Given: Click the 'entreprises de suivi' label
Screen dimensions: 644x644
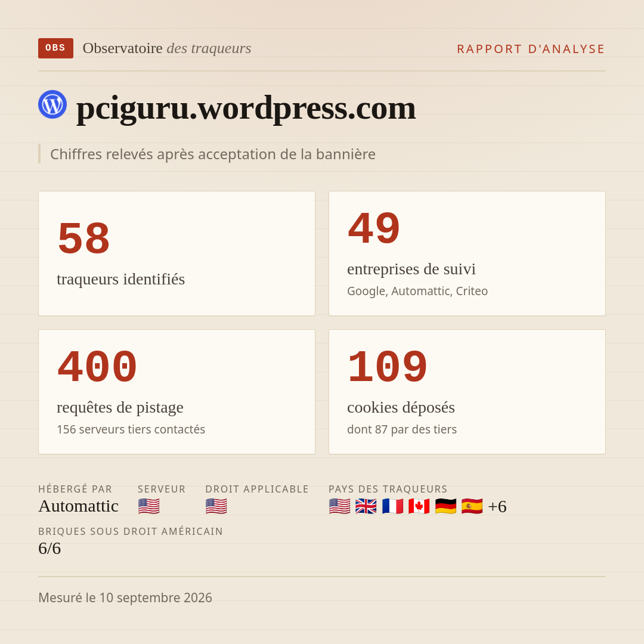Looking at the screenshot, I should 411,270.
